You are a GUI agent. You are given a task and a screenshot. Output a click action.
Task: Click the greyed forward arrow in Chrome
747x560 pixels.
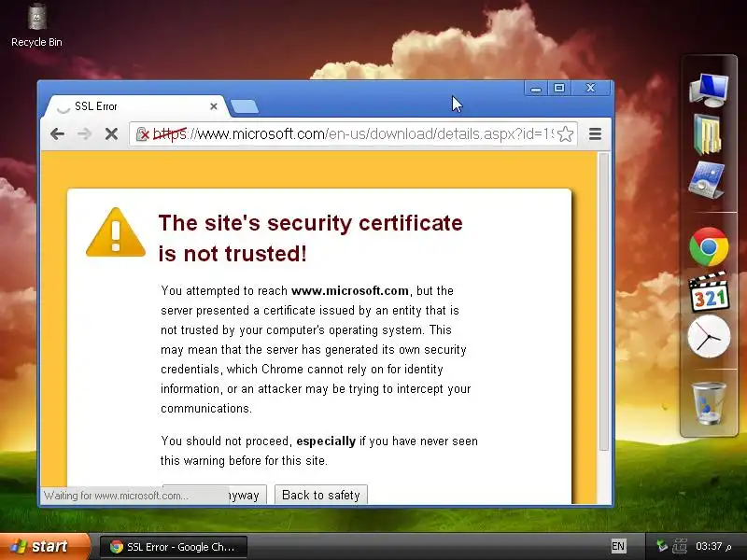[84, 134]
